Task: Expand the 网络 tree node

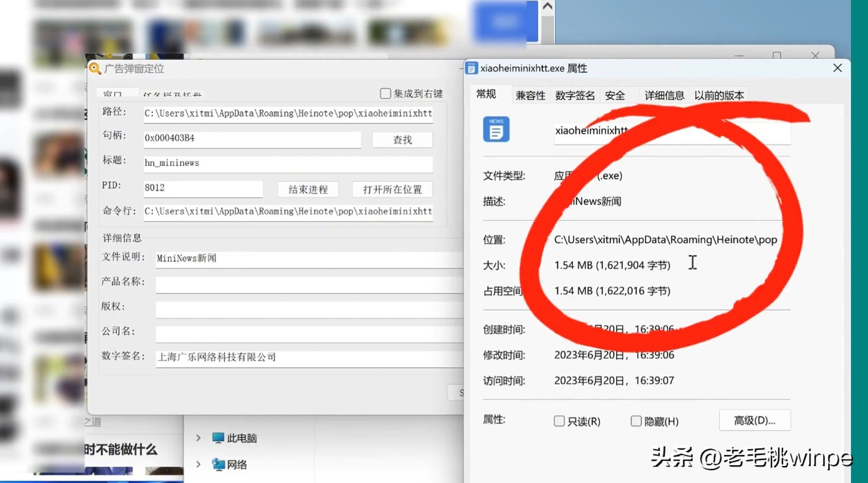Action: pos(198,464)
